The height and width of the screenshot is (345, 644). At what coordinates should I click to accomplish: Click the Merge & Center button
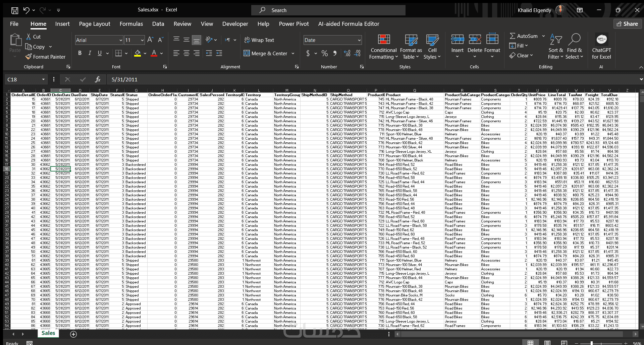point(265,53)
